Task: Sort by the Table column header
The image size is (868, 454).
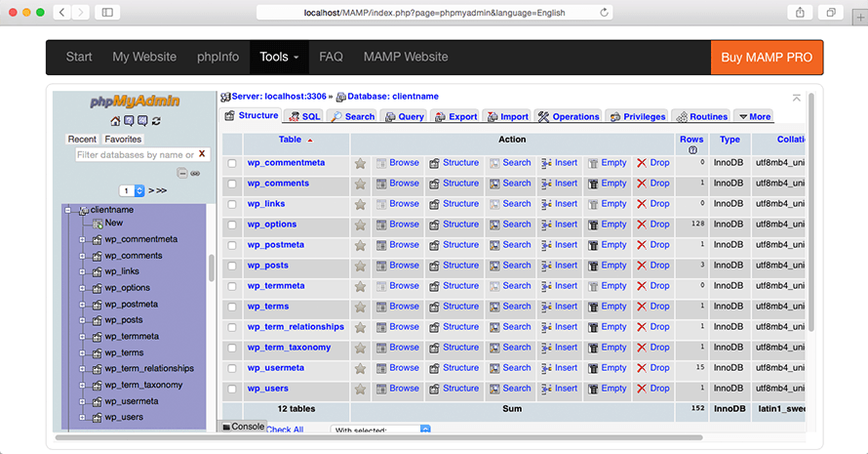Action: 290,140
